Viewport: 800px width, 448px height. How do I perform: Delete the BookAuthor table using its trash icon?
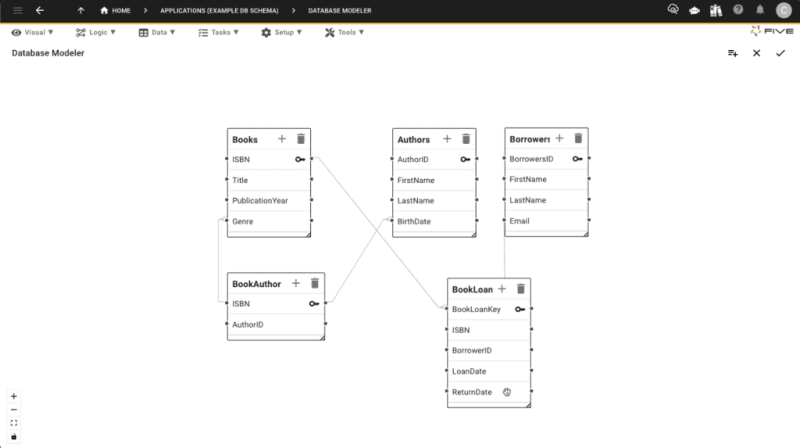pos(314,284)
